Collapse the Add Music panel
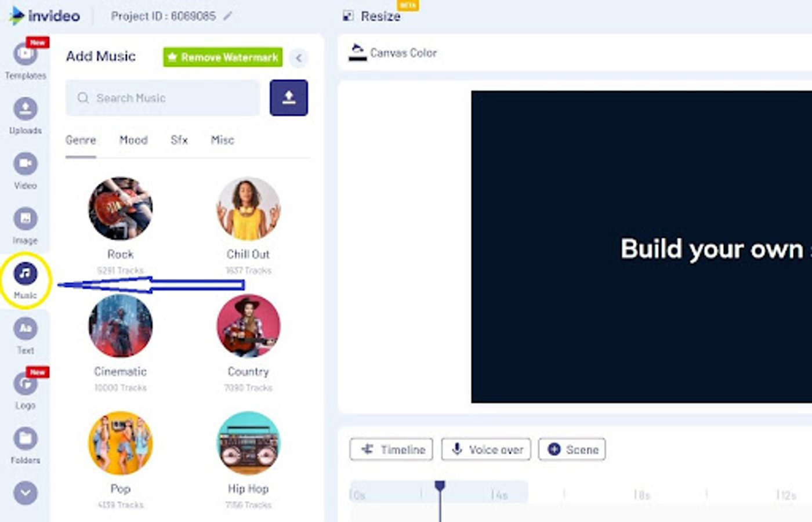The height and width of the screenshot is (522, 812). tap(298, 58)
